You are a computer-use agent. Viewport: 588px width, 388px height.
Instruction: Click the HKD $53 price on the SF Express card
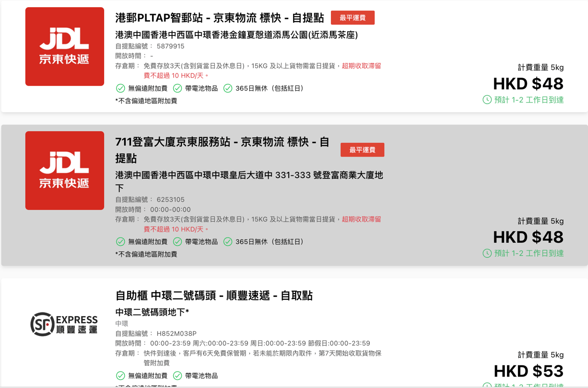[x=528, y=371]
